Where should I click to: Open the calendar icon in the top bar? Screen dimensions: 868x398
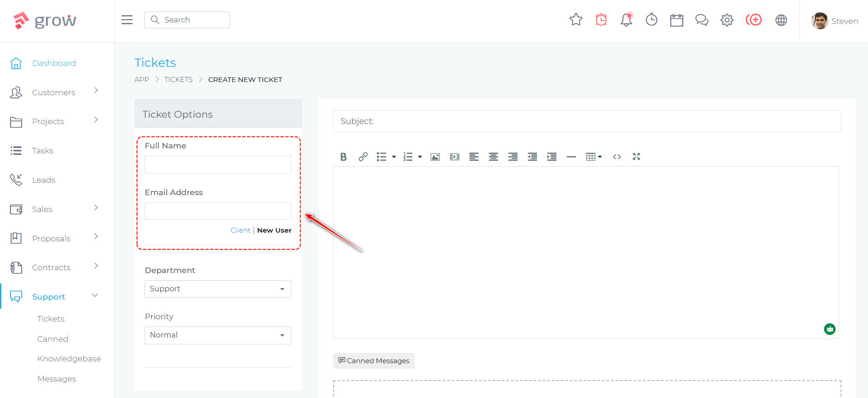pos(676,20)
